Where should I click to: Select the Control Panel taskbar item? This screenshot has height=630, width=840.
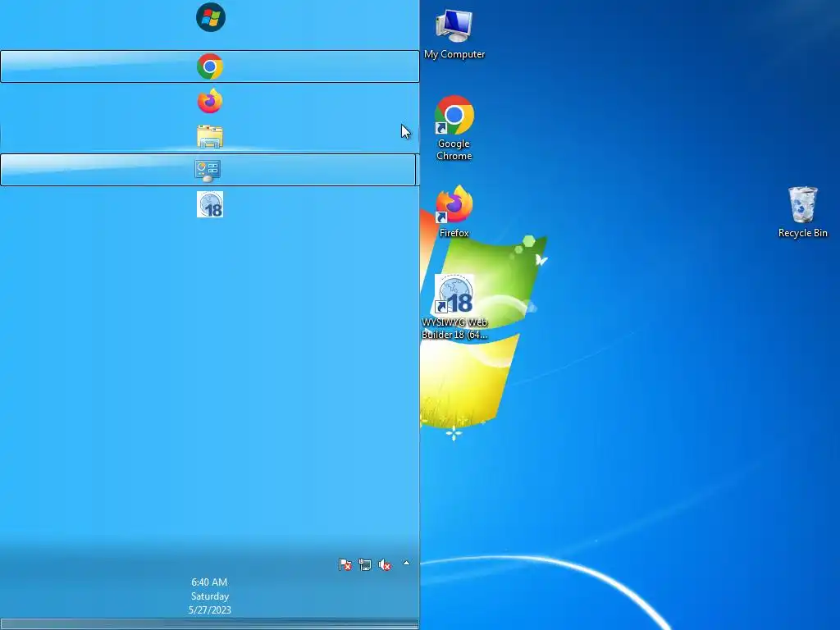pyautogui.click(x=208, y=170)
